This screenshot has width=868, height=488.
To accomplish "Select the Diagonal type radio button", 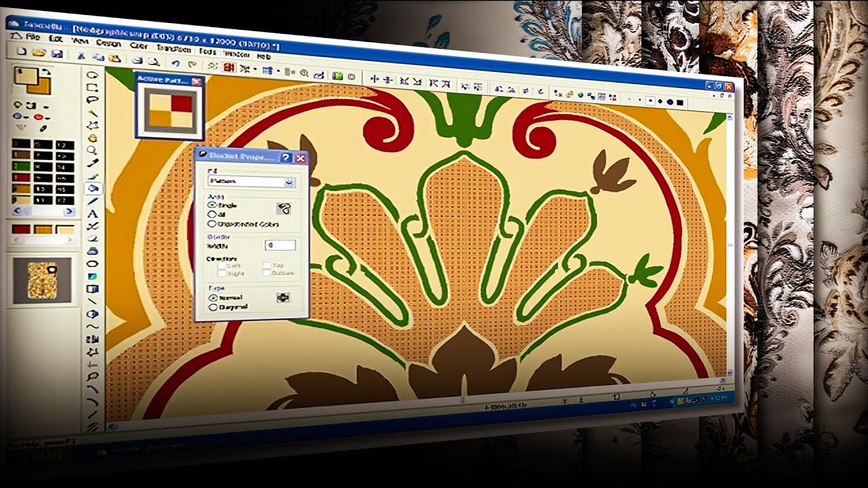I will pyautogui.click(x=213, y=307).
